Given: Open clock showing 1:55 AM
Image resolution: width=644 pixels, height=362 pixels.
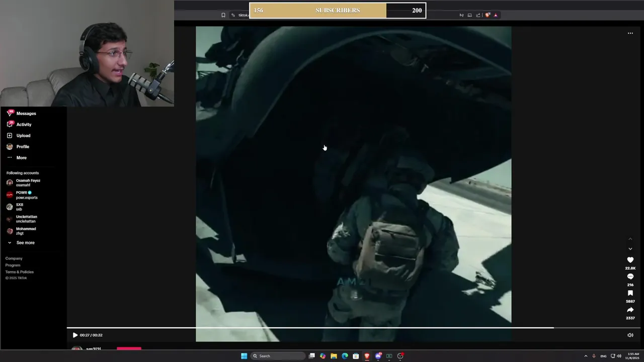Looking at the screenshot, I should (x=633, y=356).
